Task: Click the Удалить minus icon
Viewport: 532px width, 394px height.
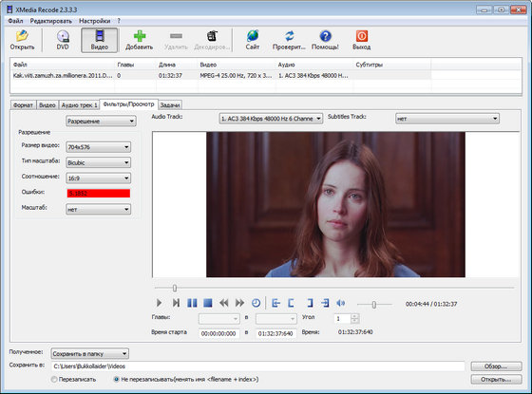Action: coord(176,40)
